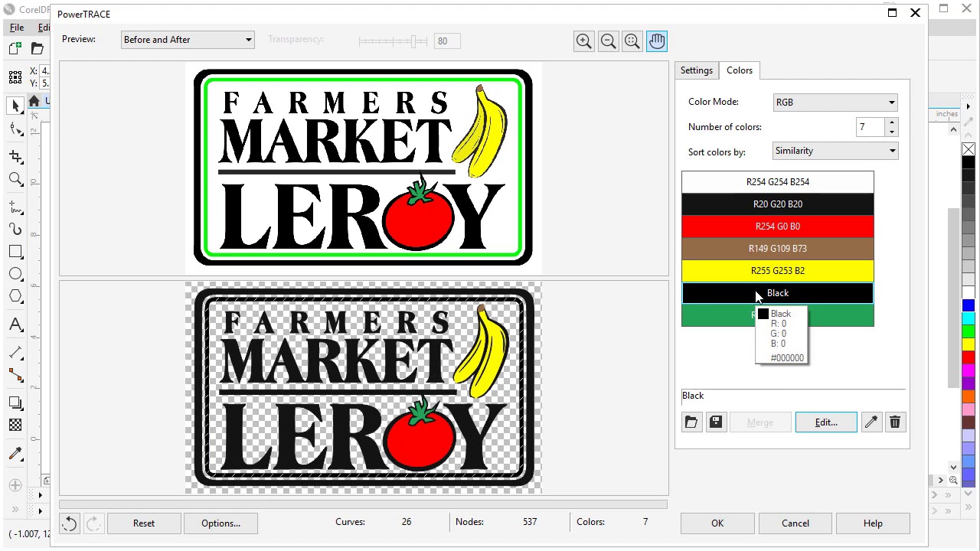Open the Help button
The height and width of the screenshot is (551, 980).
(x=873, y=523)
